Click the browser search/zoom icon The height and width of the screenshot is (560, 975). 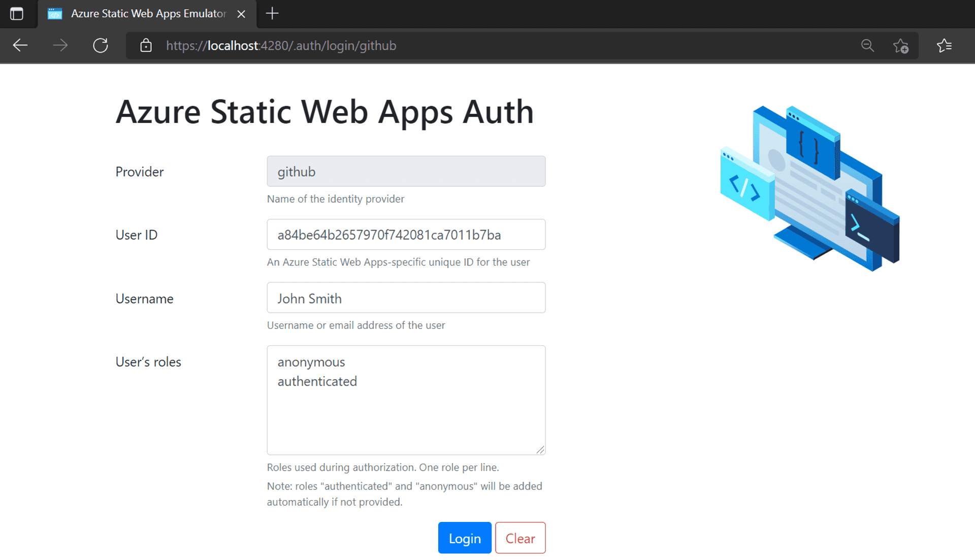coord(868,46)
